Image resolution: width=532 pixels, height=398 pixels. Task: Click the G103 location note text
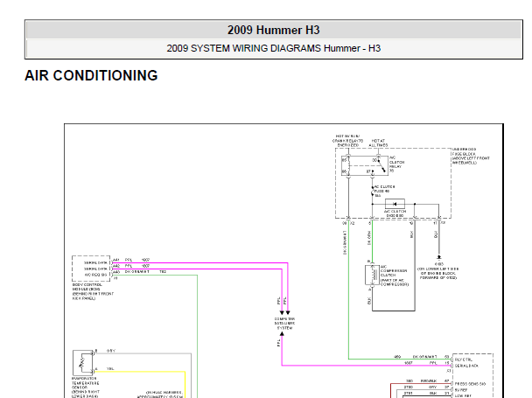(x=438, y=273)
